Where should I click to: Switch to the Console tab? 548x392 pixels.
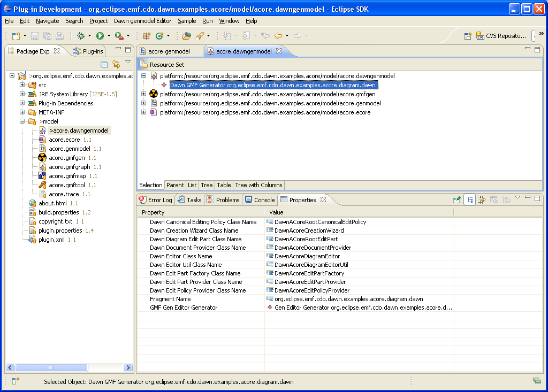click(260, 200)
